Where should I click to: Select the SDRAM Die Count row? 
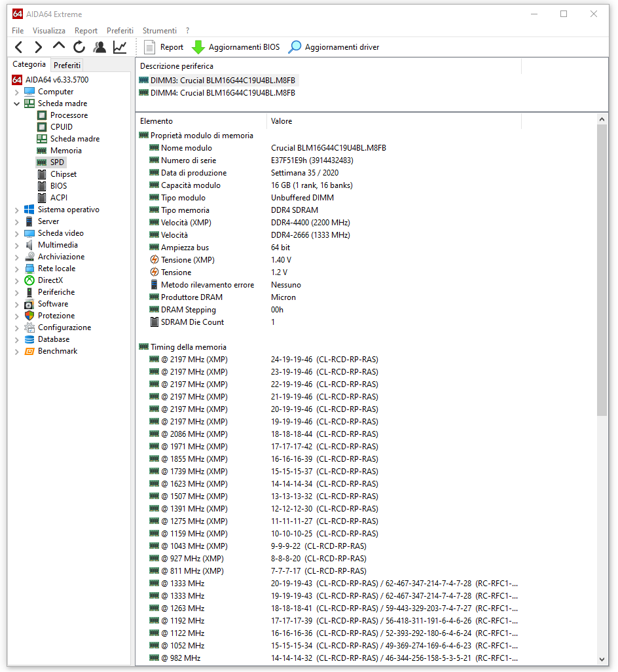coord(329,322)
